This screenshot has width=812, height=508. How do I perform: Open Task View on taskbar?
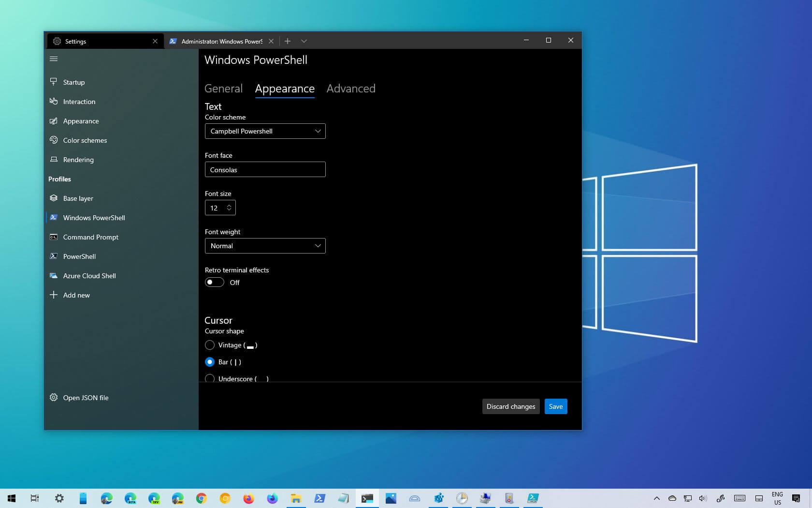(35, 498)
